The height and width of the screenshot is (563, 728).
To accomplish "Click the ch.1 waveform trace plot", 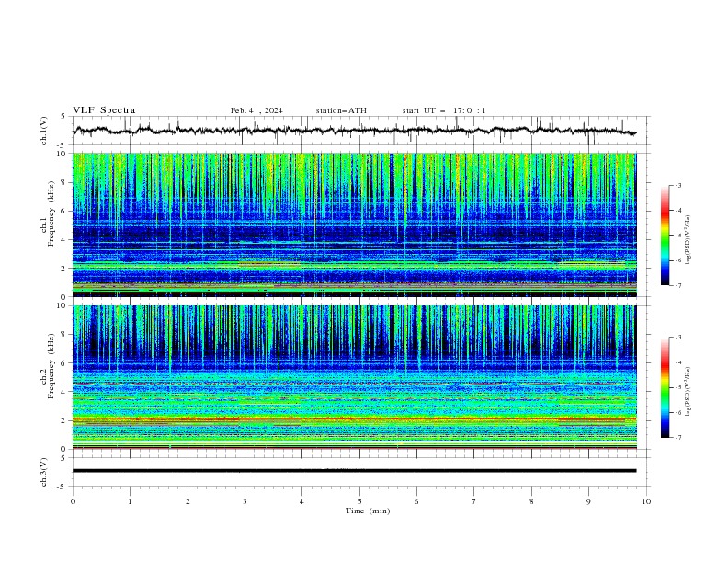I will pos(355,131).
